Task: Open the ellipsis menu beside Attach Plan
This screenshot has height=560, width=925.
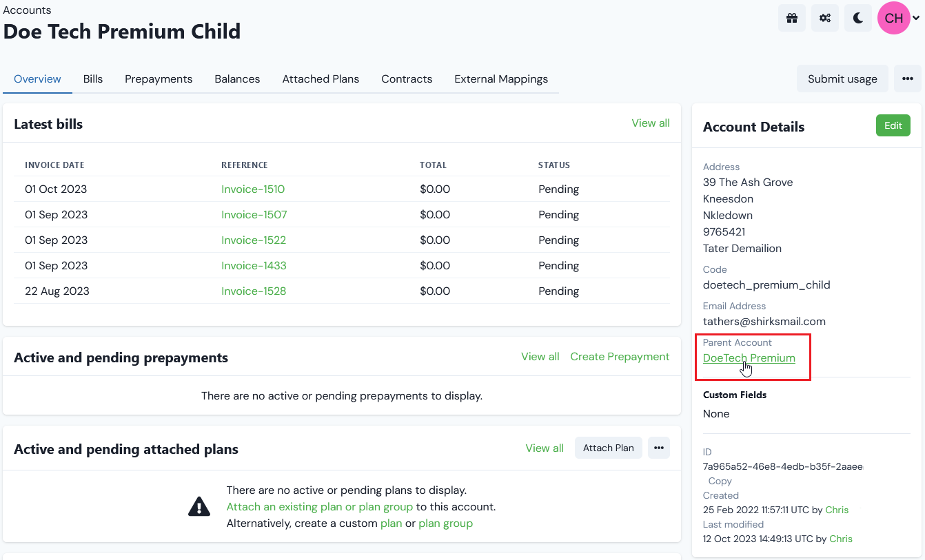Action: tap(658, 447)
